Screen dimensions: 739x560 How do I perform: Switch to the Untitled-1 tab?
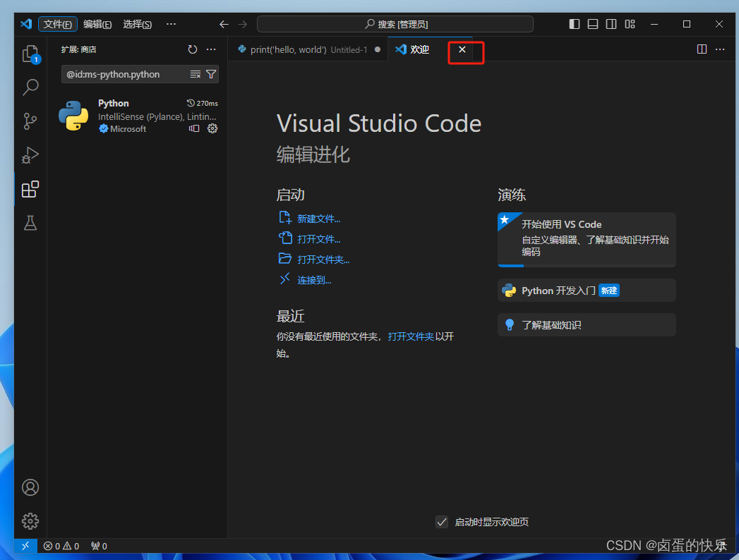pyautogui.click(x=307, y=49)
